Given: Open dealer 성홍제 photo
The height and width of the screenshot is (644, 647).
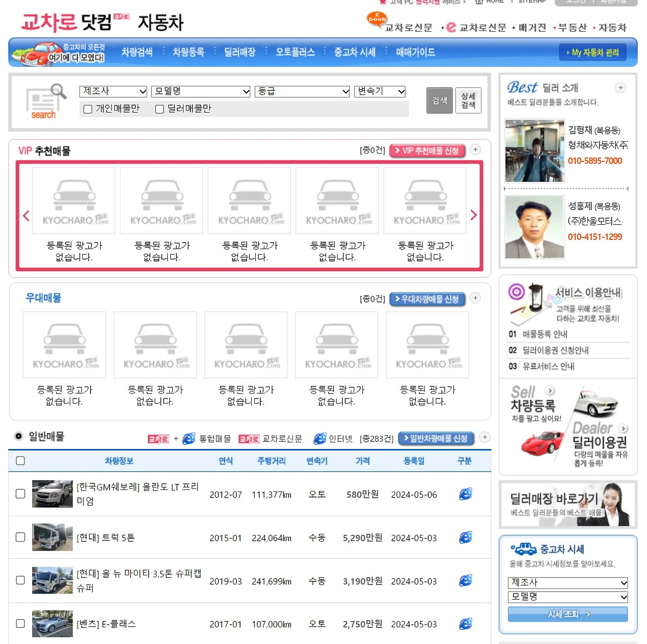Looking at the screenshot, I should [x=535, y=227].
